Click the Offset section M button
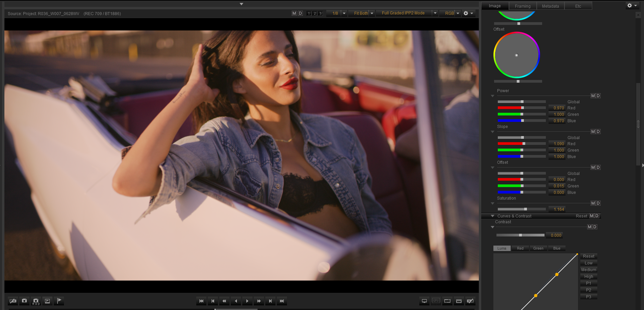Image resolution: width=644 pixels, height=310 pixels. pyautogui.click(x=593, y=167)
